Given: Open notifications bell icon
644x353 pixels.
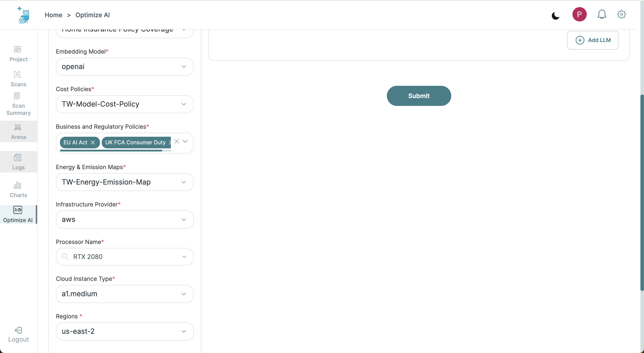Looking at the screenshot, I should pos(602,15).
